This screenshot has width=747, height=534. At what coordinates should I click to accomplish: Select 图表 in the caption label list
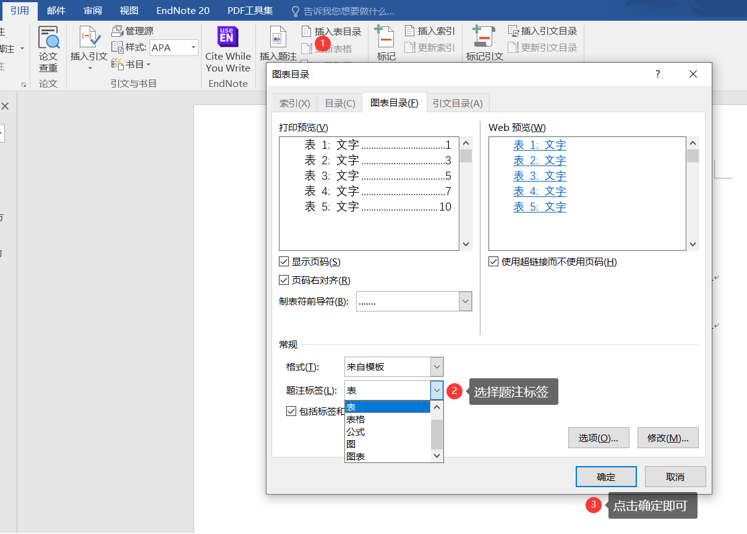[x=387, y=456]
